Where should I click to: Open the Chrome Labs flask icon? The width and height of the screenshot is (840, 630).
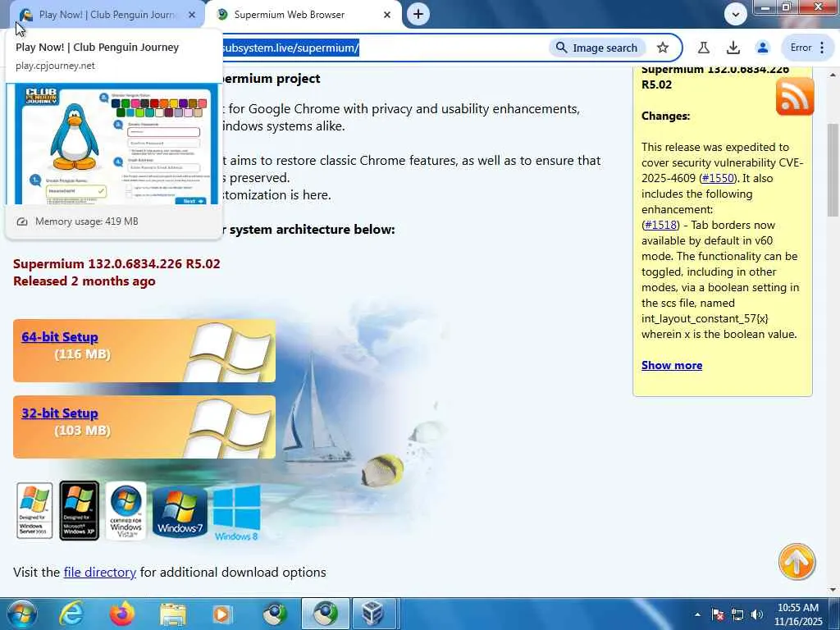703,48
